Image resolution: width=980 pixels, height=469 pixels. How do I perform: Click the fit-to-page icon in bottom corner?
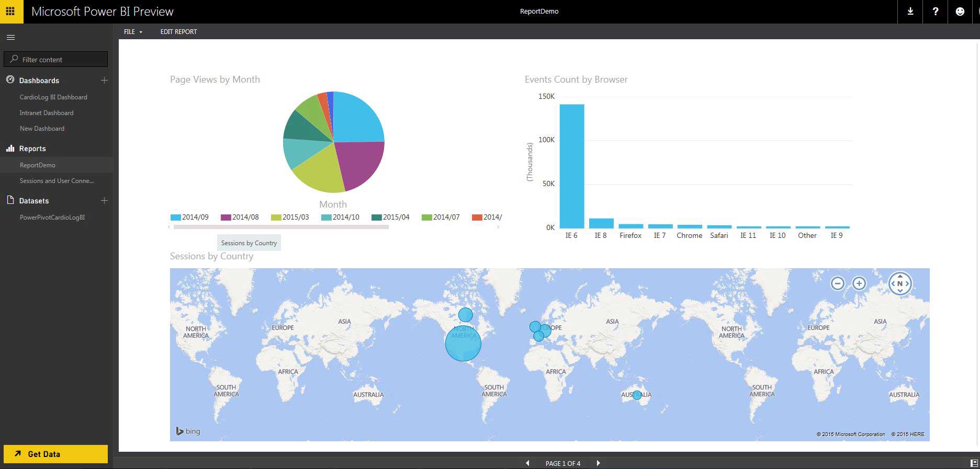(x=974, y=463)
